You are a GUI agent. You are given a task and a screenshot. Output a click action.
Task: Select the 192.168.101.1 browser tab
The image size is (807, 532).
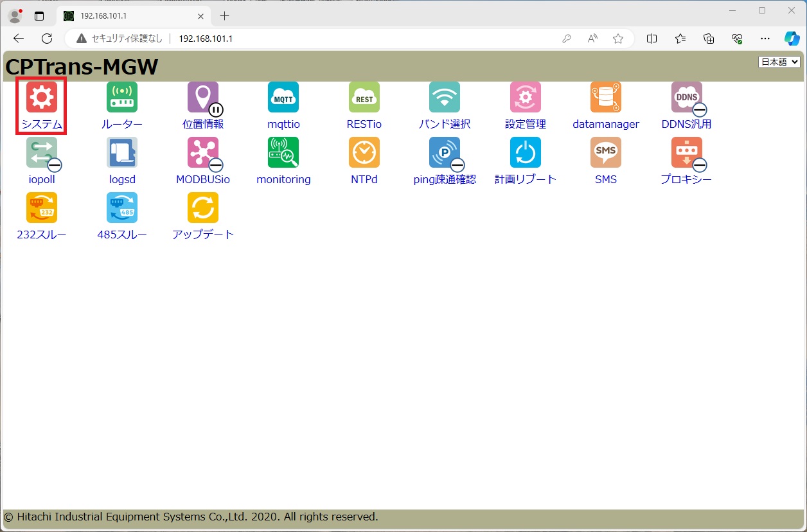coord(134,15)
